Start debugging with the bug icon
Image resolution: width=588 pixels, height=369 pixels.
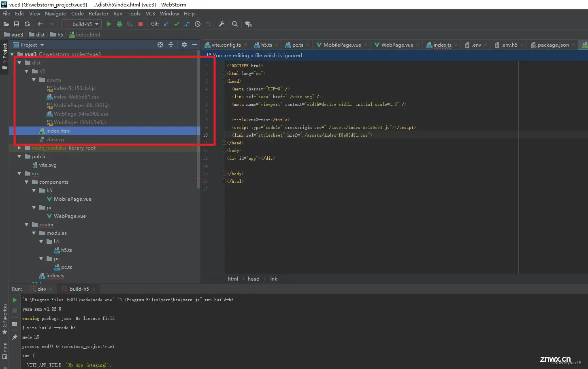pos(119,24)
